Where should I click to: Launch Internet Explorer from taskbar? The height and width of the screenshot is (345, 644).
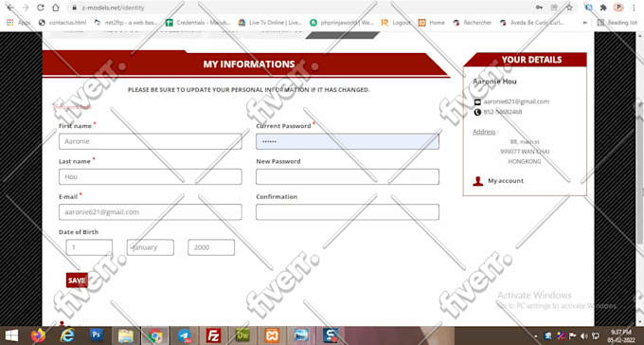[x=67, y=336]
